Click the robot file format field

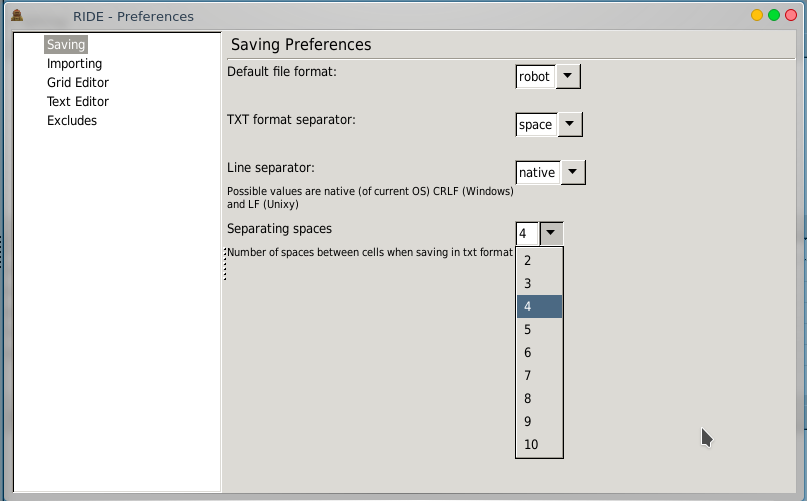(x=535, y=76)
